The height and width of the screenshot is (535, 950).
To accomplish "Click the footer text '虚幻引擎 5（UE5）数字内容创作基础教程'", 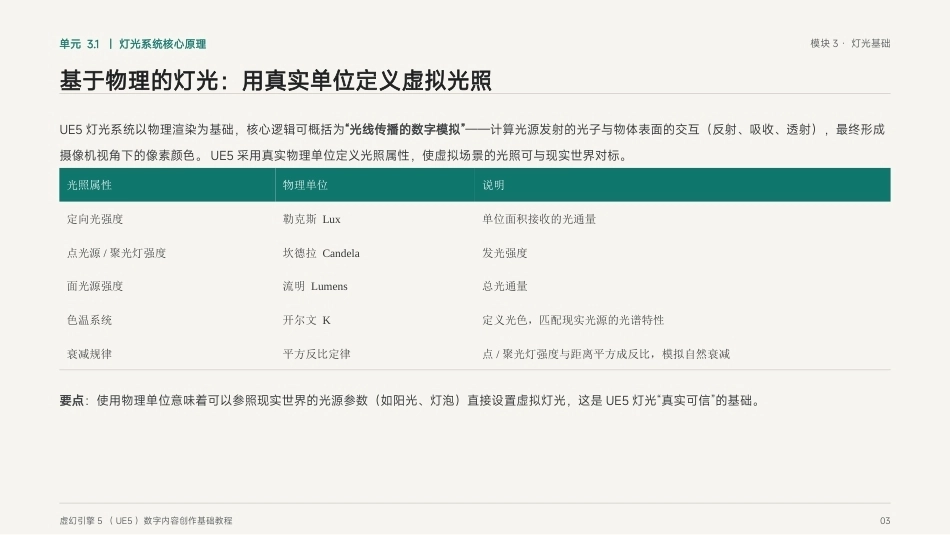I will pos(146,520).
